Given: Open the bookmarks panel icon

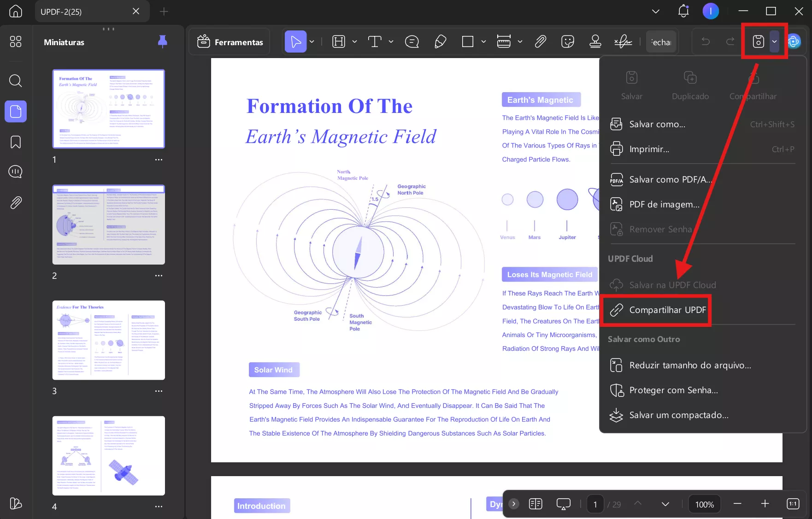Looking at the screenshot, I should (16, 142).
